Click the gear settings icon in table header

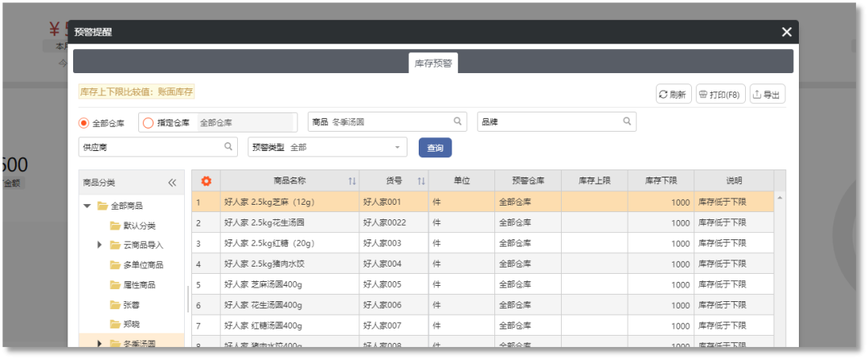coord(206,182)
